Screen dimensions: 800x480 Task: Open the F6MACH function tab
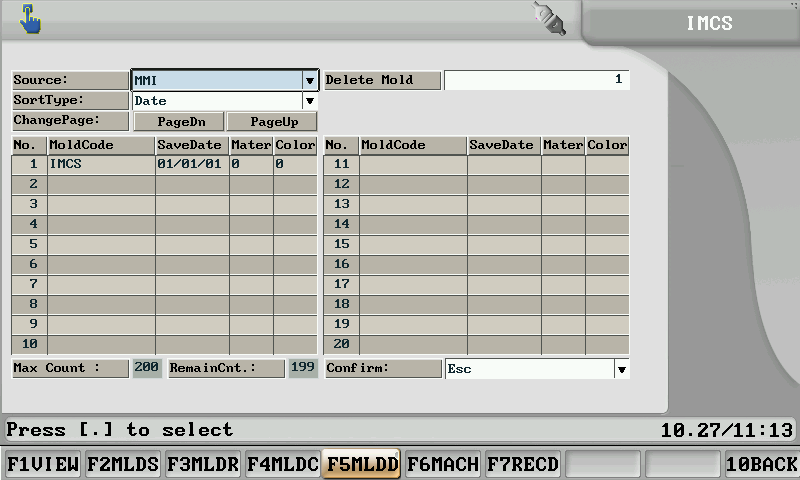coord(443,464)
